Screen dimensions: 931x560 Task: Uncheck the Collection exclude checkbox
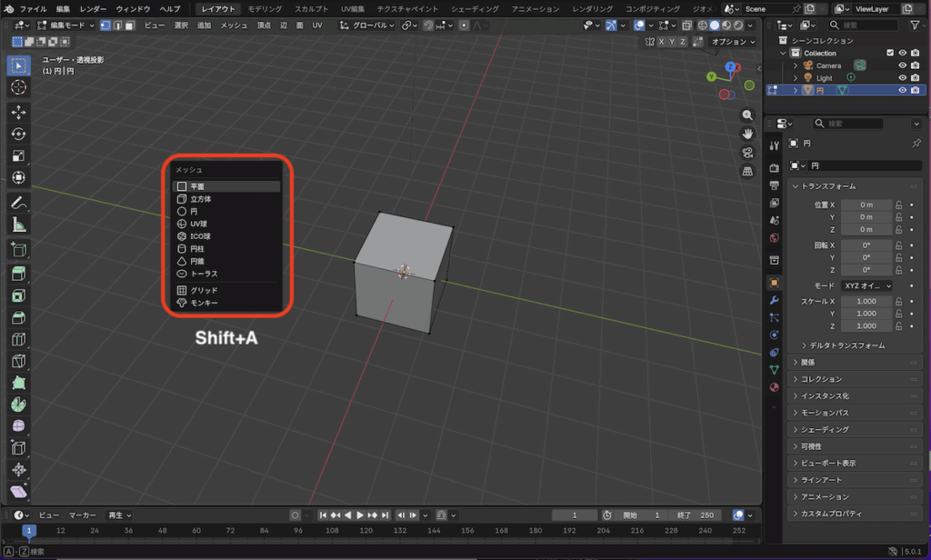pyautogui.click(x=890, y=53)
